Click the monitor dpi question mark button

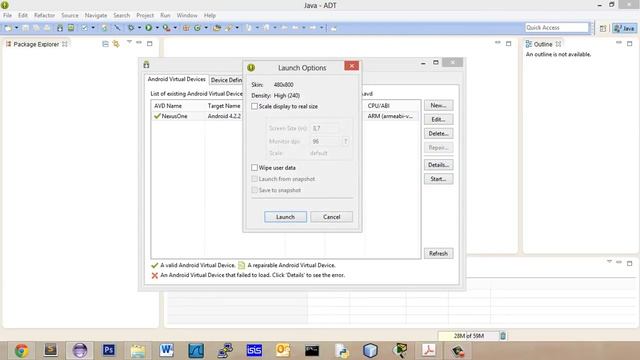[x=346, y=141]
